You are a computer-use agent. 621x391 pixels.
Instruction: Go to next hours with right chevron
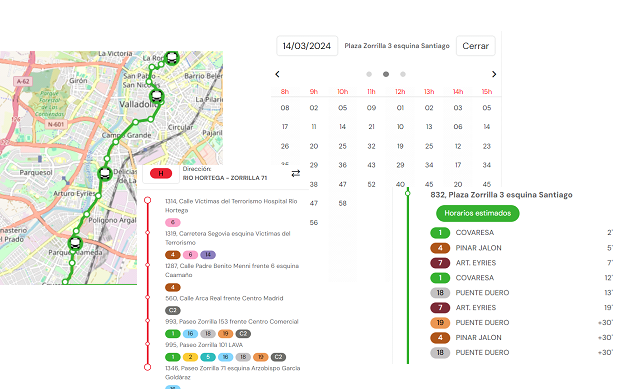click(494, 74)
